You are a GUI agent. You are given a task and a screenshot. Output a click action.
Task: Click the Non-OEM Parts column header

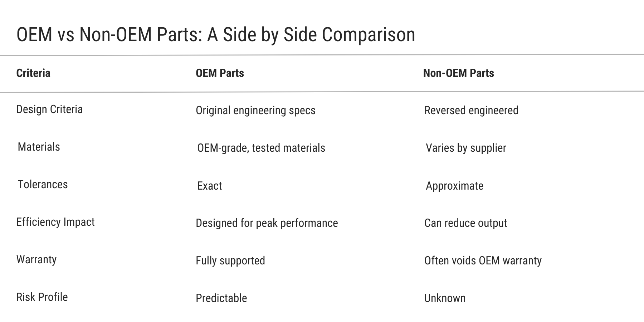[x=458, y=73]
